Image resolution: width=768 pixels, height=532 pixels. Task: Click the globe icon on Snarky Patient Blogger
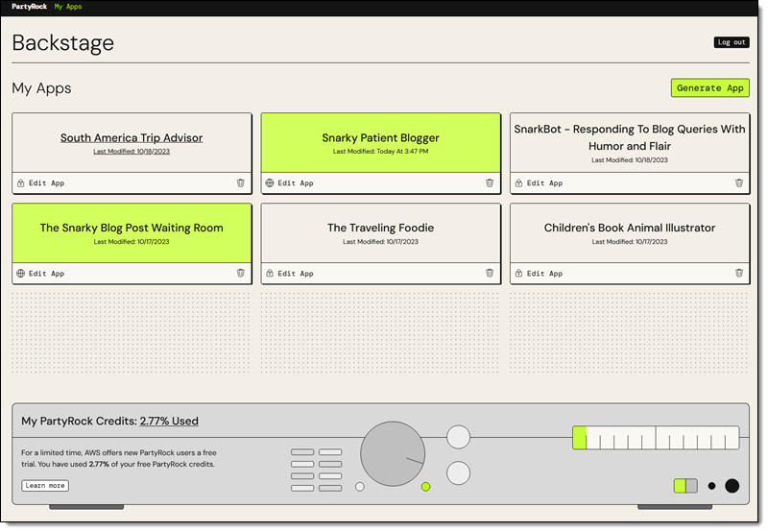(270, 183)
